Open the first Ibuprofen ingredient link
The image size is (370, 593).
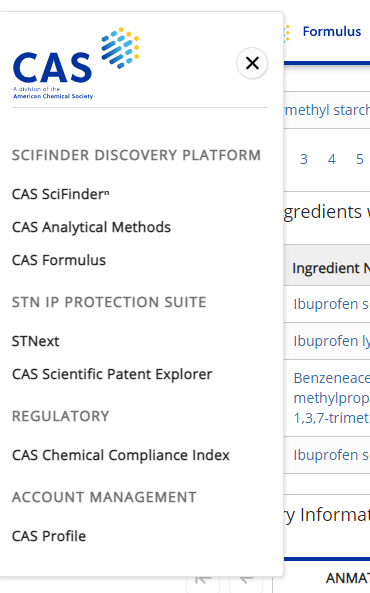pyautogui.click(x=331, y=304)
